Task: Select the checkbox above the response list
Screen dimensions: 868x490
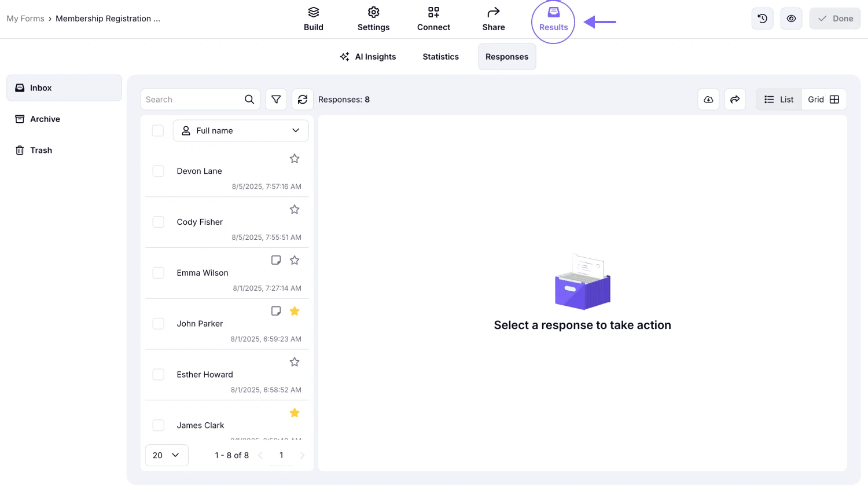Action: point(158,130)
